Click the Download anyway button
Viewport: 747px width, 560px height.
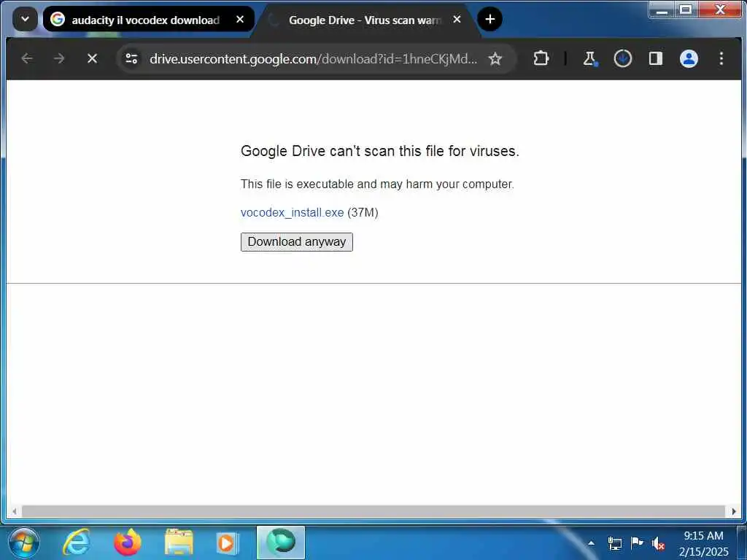296,242
